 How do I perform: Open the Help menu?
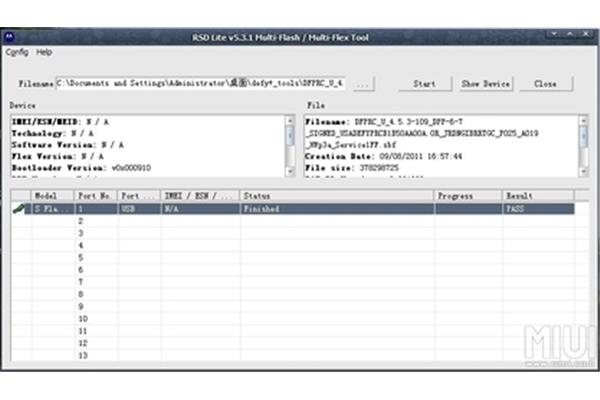point(44,52)
